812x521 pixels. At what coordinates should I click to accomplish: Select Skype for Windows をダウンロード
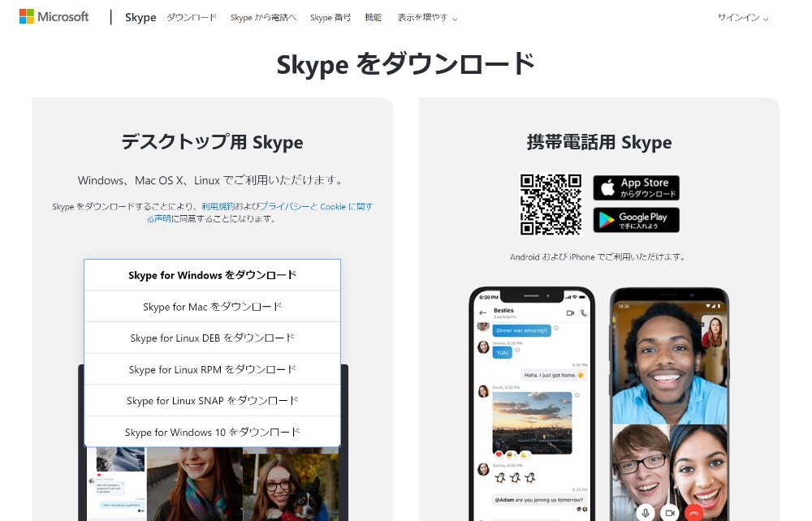[212, 275]
